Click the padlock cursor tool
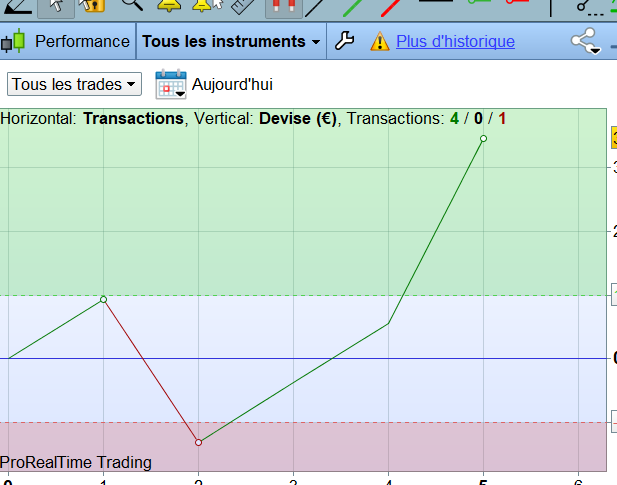Image resolution: width=617 pixels, height=485 pixels. (x=92, y=6)
